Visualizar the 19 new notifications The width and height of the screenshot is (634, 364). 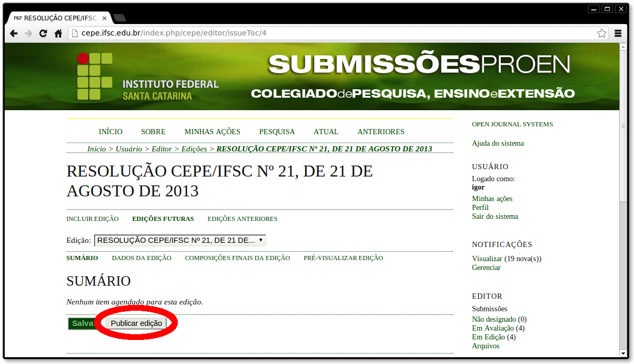pyautogui.click(x=506, y=259)
